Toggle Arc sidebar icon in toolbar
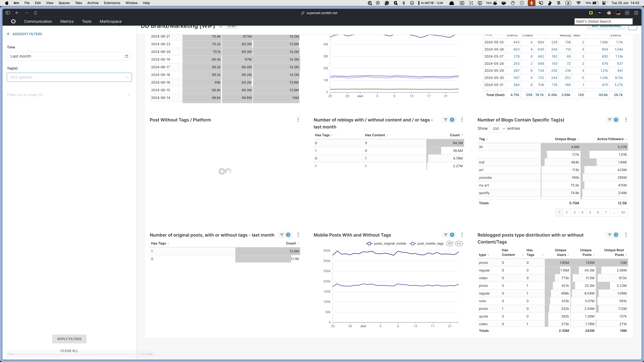644x362 pixels. click(x=8, y=13)
